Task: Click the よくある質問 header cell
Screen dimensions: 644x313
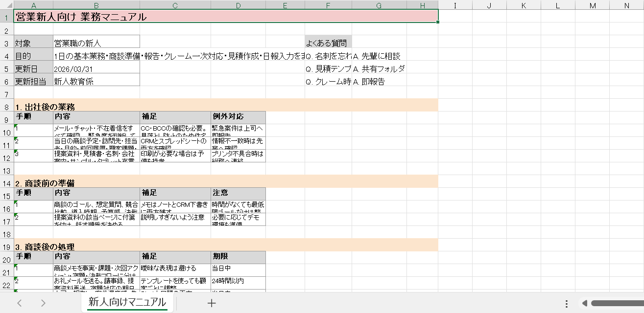Action: (328, 42)
